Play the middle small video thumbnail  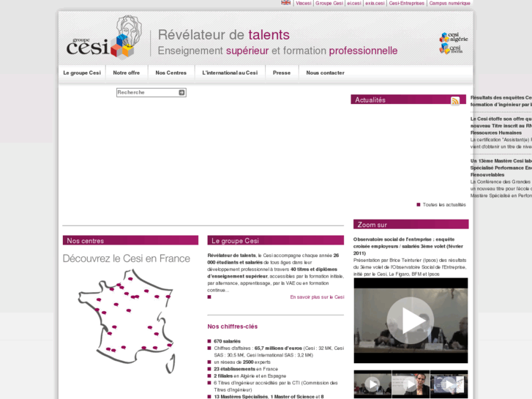(411, 384)
